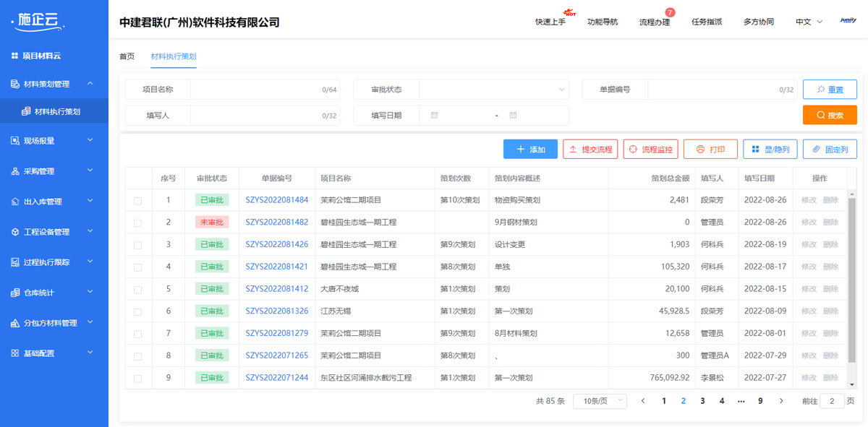The image size is (868, 427).
Task: Click the 工程设备管理 cube icon
Action: coord(15,232)
